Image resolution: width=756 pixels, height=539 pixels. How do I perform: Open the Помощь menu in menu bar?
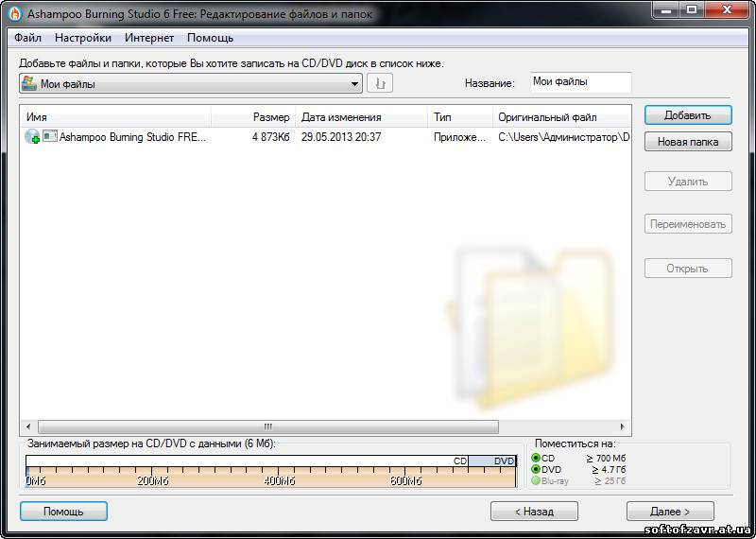[x=210, y=38]
